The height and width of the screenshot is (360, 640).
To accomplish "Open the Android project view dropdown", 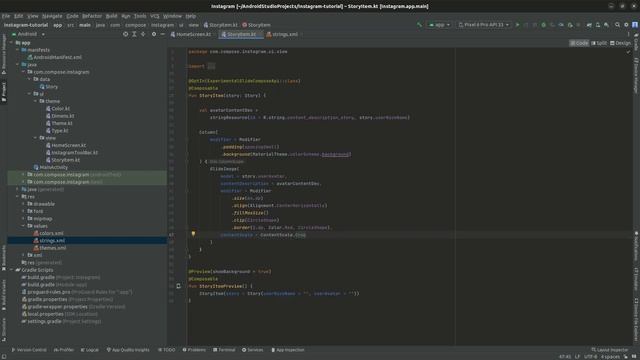I will click(28, 34).
